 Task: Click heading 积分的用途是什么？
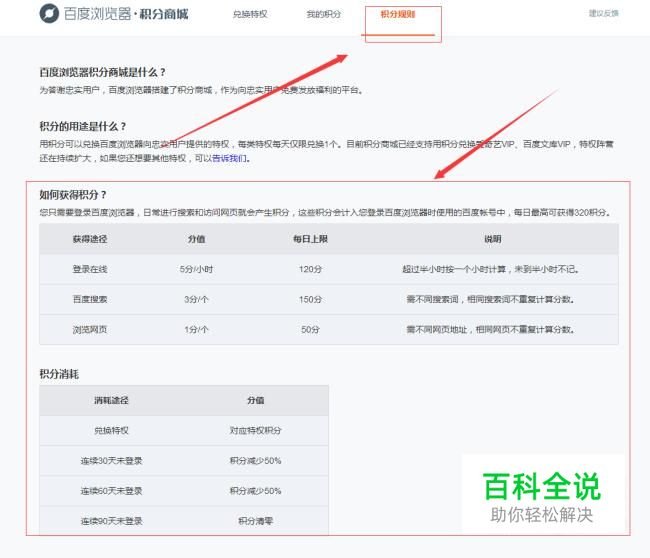(x=83, y=126)
